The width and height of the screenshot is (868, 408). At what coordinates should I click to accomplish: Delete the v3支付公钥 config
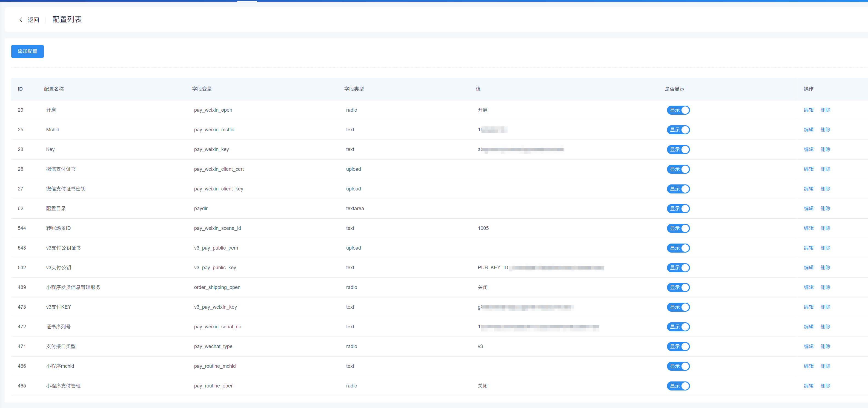825,268
